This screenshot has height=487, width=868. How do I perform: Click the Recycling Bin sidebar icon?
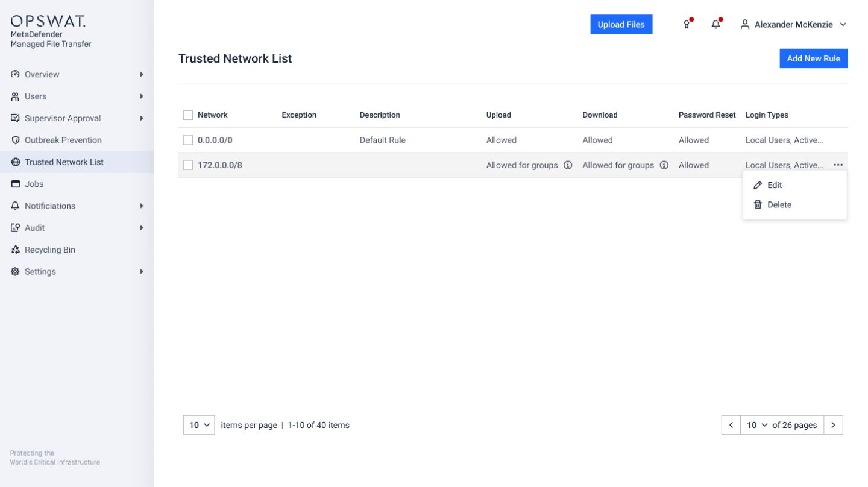[x=13, y=249]
